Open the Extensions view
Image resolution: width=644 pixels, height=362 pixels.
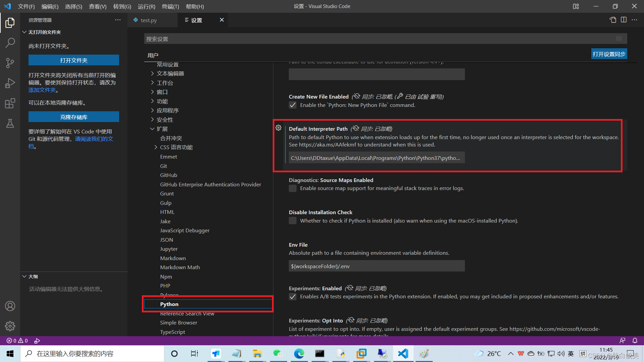coord(10,103)
